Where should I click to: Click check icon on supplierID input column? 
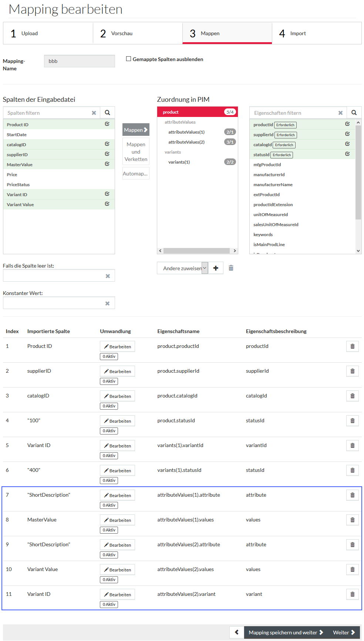(x=107, y=154)
